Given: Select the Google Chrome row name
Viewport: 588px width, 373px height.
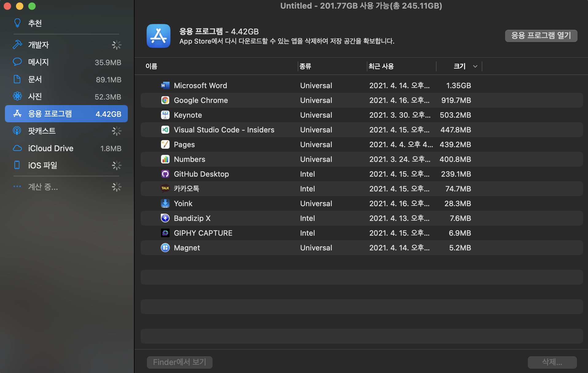Looking at the screenshot, I should (201, 100).
